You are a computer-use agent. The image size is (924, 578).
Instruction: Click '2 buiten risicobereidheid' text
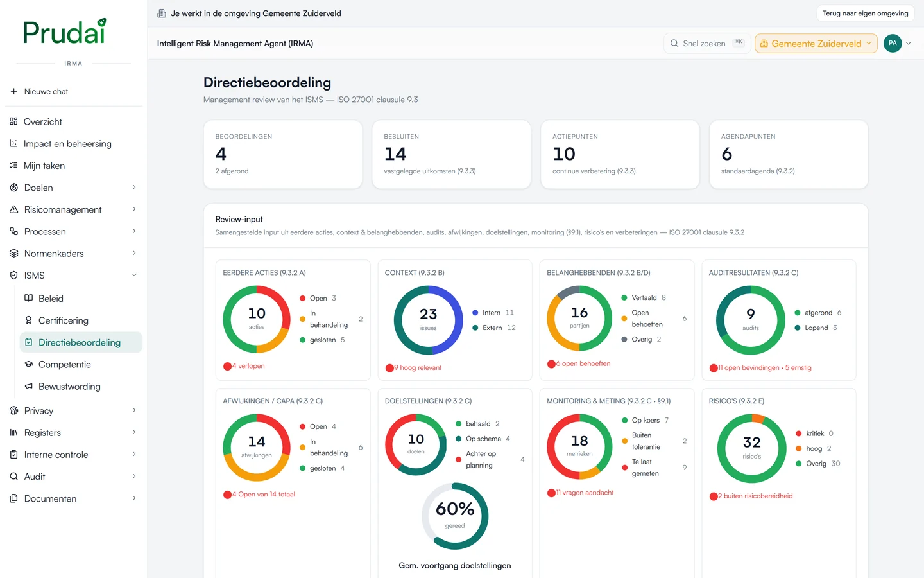755,496
